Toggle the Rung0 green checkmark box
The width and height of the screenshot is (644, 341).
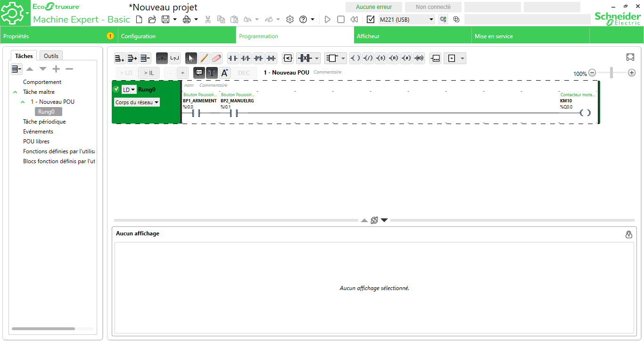point(116,89)
